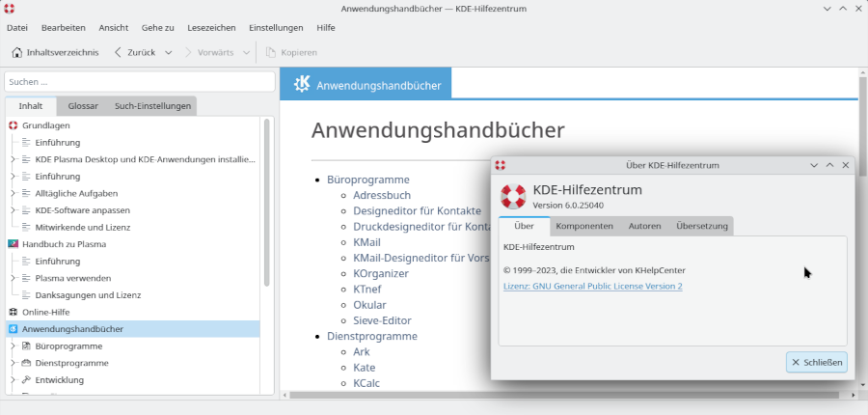Click title bar icon of Über KDE-Hilfezentrum dialog
The image size is (868, 415).
(x=501, y=165)
